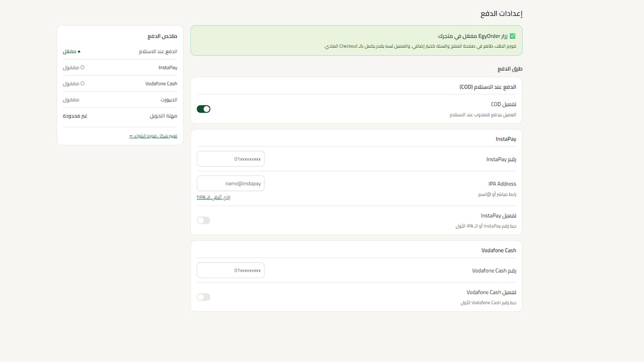This screenshot has height=362, width=644.
Task: Click the 'غير محدودة' value in summary
Action: click(75, 116)
